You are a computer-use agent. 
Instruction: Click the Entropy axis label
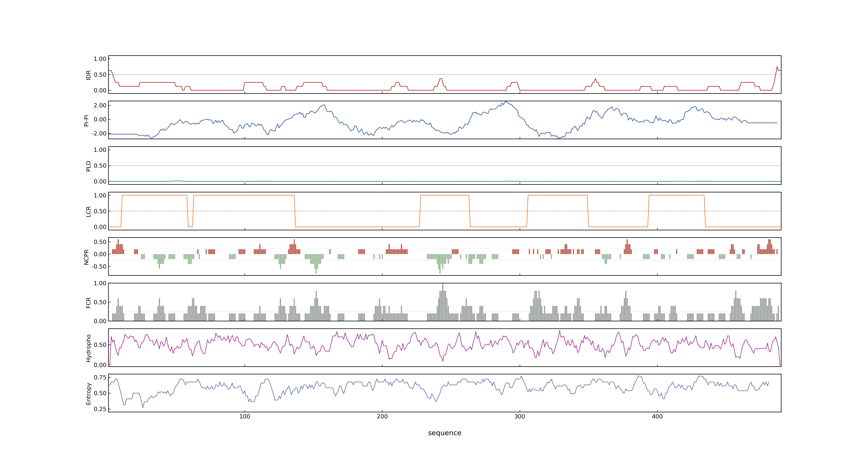[88, 393]
